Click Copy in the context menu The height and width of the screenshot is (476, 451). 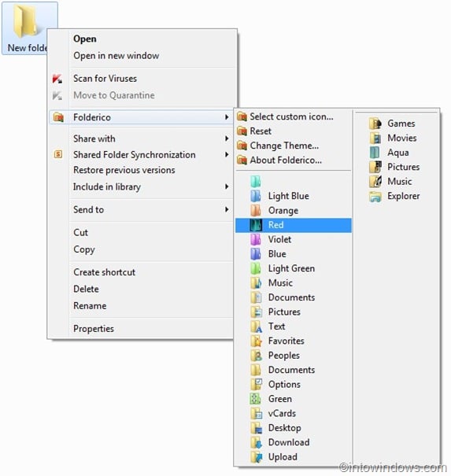click(x=84, y=249)
